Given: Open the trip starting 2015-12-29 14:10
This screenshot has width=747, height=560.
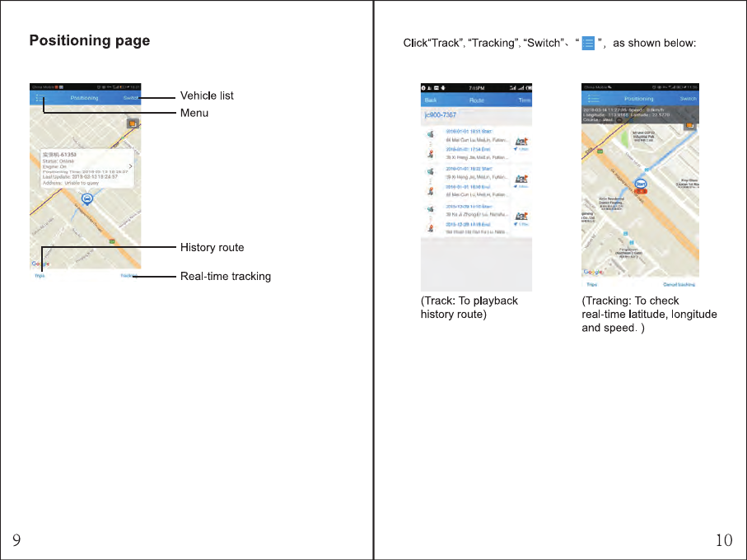Looking at the screenshot, I should [x=469, y=206].
